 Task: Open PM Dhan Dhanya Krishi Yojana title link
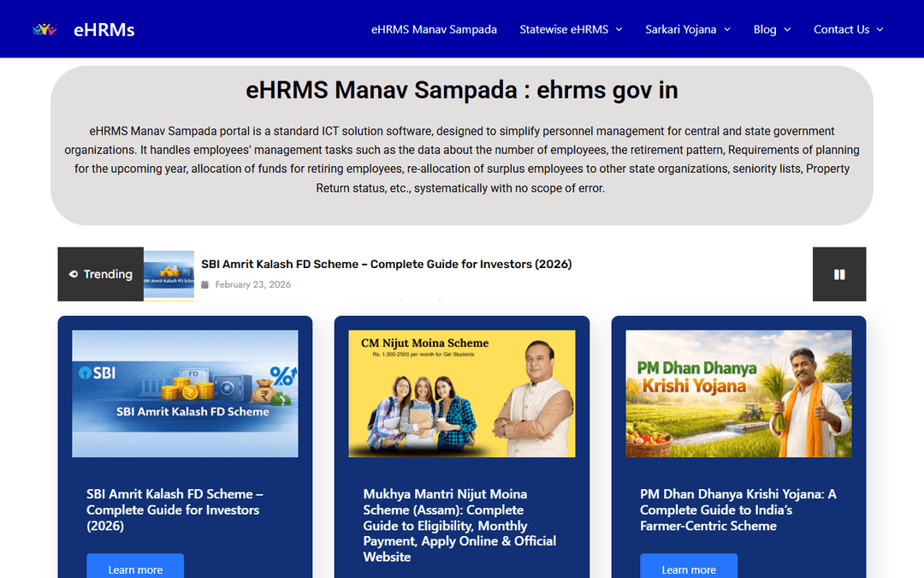(737, 509)
